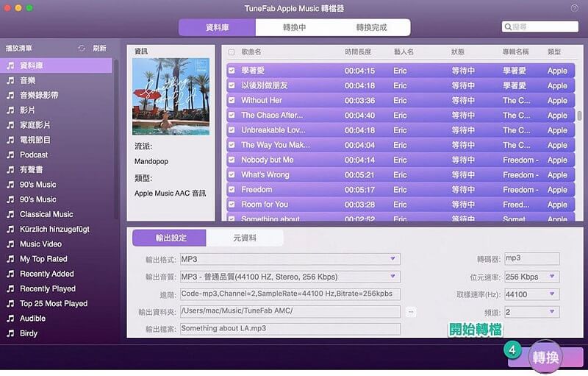Click the music note icon beside 影片
The height and width of the screenshot is (376, 588).
pyautogui.click(x=10, y=110)
